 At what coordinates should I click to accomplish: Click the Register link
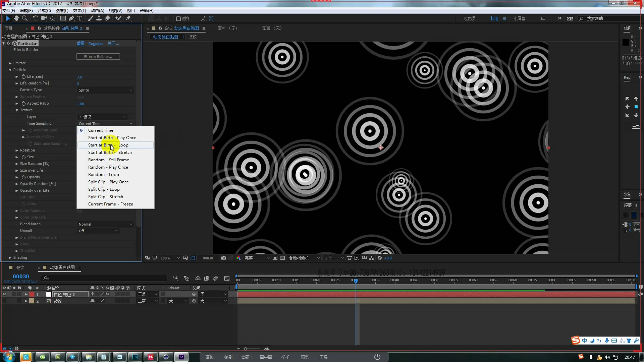coord(96,44)
